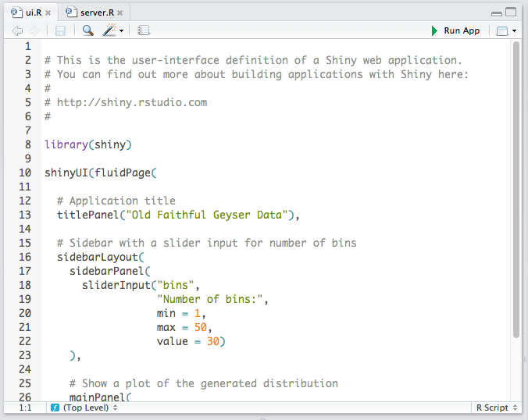Click the titlePanel function name
Viewport: 528px width, 420px height.
(x=88, y=215)
